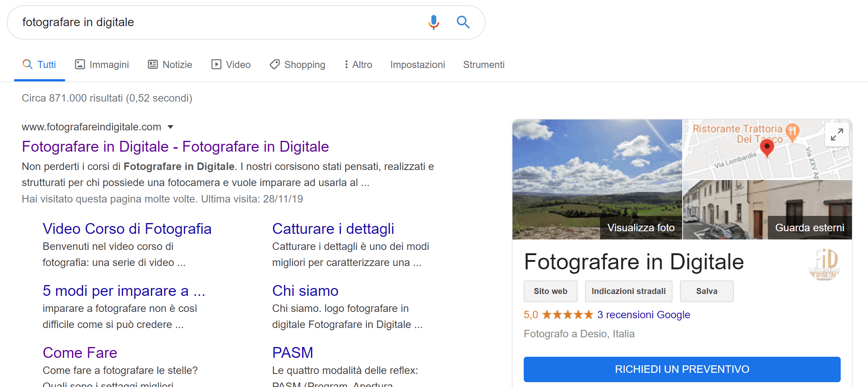Open the 5 modi per imparare a sitelink
The width and height of the screenshot is (868, 387).
124,291
